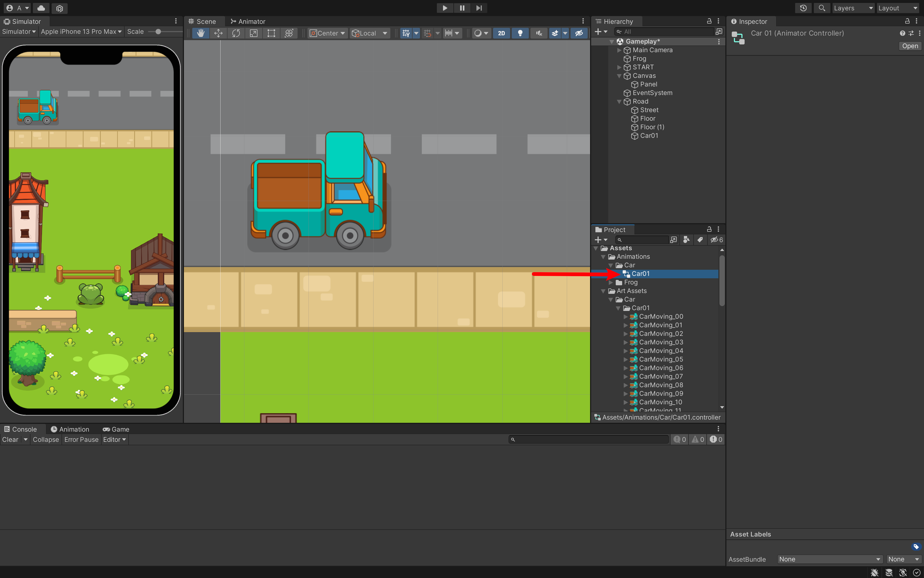Select the Hand view tool
This screenshot has width=924, height=578.
(x=201, y=33)
